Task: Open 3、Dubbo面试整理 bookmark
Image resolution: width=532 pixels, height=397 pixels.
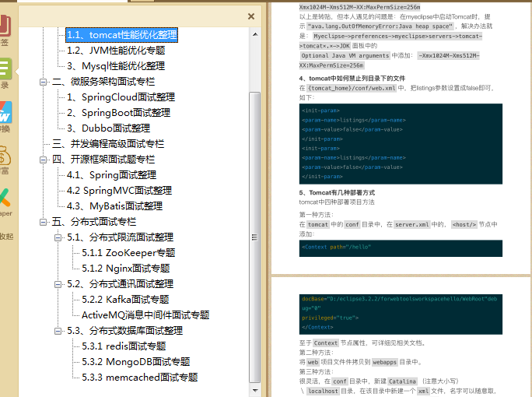Action: click(x=109, y=128)
